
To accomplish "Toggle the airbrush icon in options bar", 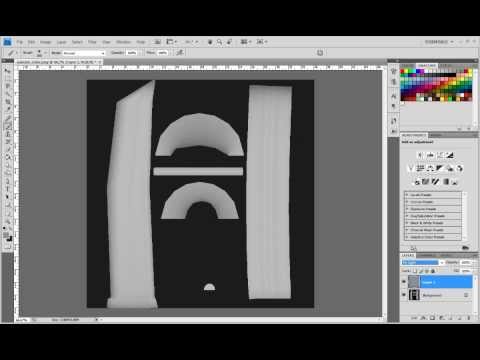I will pyautogui.click(x=180, y=52).
